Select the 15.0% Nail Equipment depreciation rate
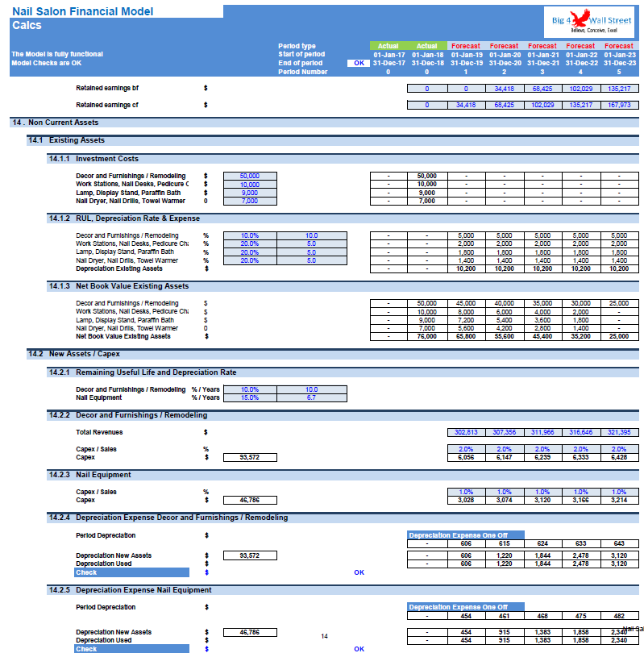 [x=250, y=397]
